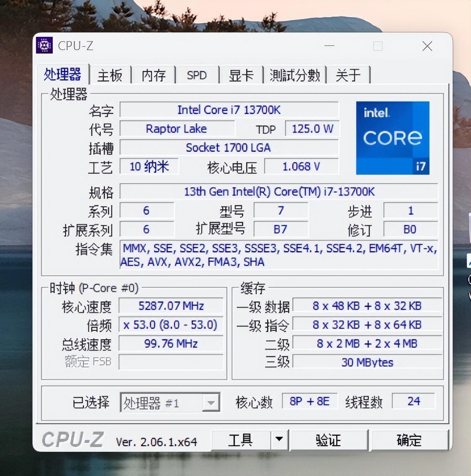This screenshot has width=471, height=476.
Task: Click the core voltage 1.068 V value
Action: pyautogui.click(x=301, y=166)
